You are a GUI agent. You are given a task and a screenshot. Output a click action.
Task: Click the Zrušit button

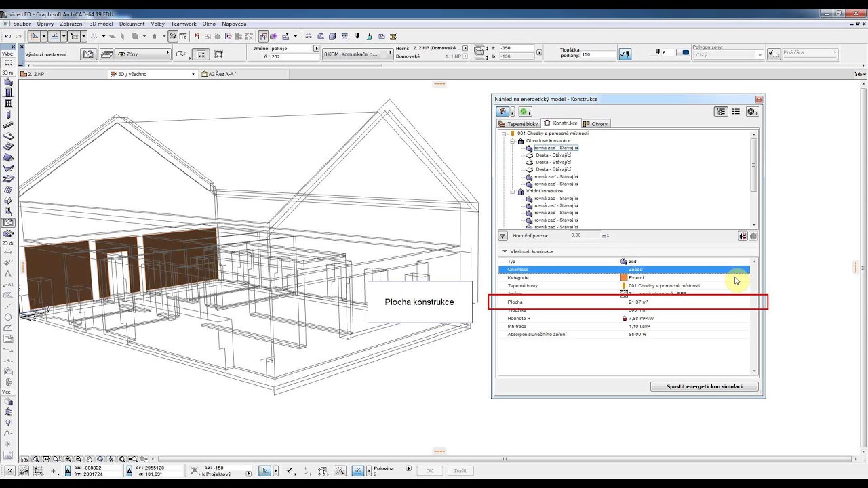[x=460, y=470]
